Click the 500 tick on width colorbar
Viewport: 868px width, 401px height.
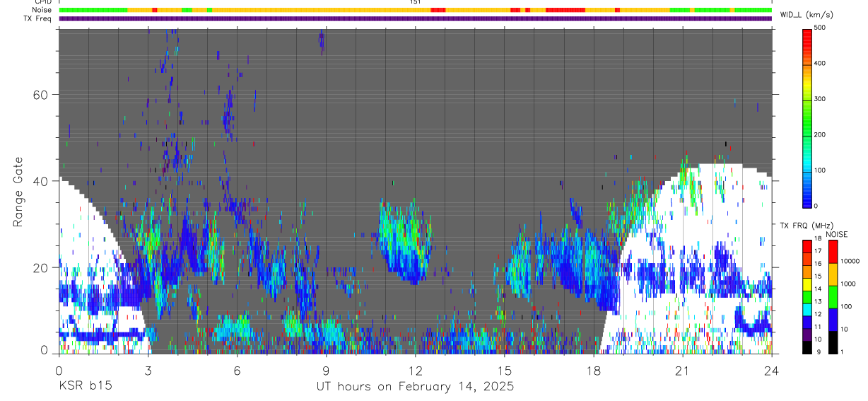820,28
